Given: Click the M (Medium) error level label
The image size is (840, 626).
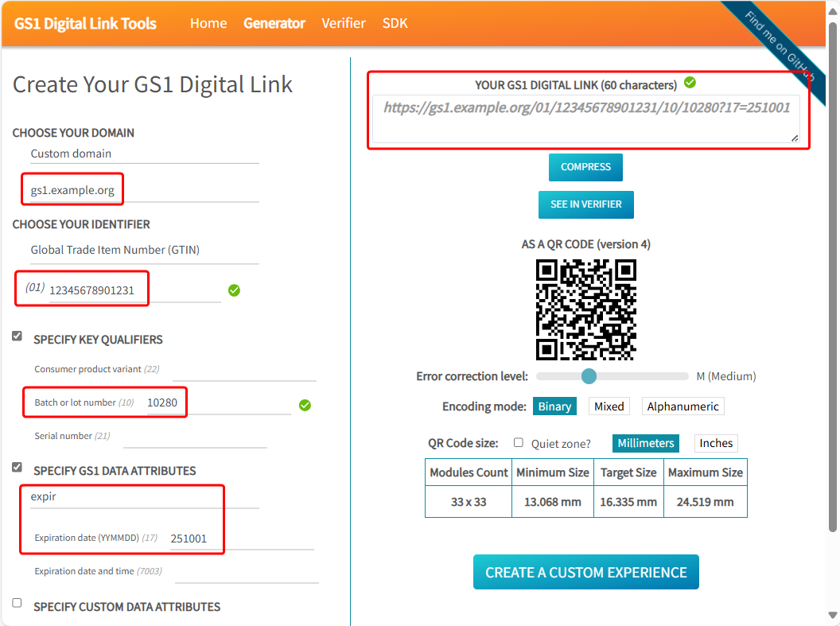Looking at the screenshot, I should (726, 376).
